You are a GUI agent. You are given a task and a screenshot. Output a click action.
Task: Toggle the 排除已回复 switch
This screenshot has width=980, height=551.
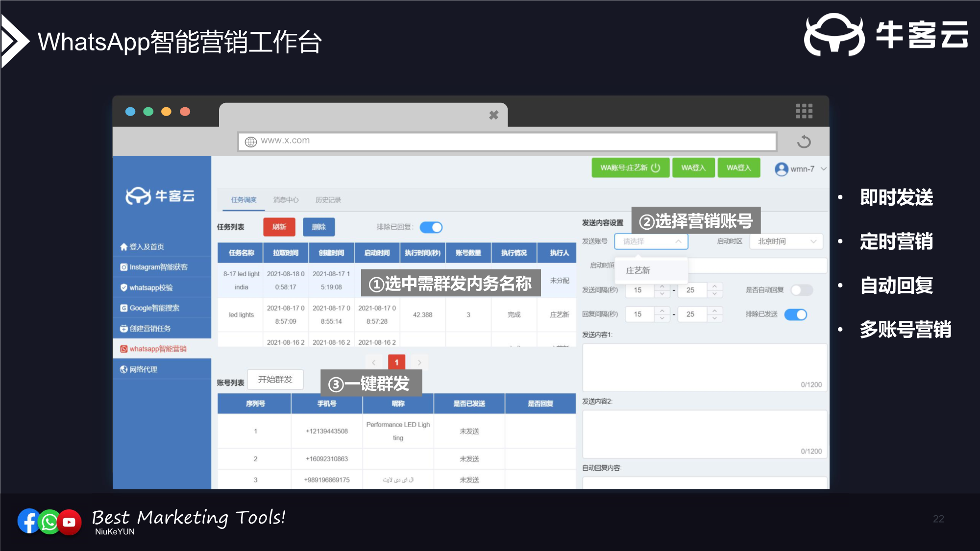[431, 227]
